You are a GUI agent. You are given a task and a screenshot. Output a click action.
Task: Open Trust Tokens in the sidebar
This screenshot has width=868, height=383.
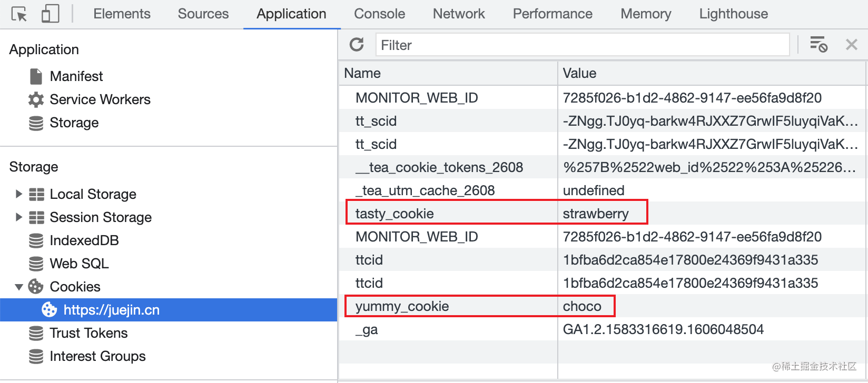click(x=88, y=333)
